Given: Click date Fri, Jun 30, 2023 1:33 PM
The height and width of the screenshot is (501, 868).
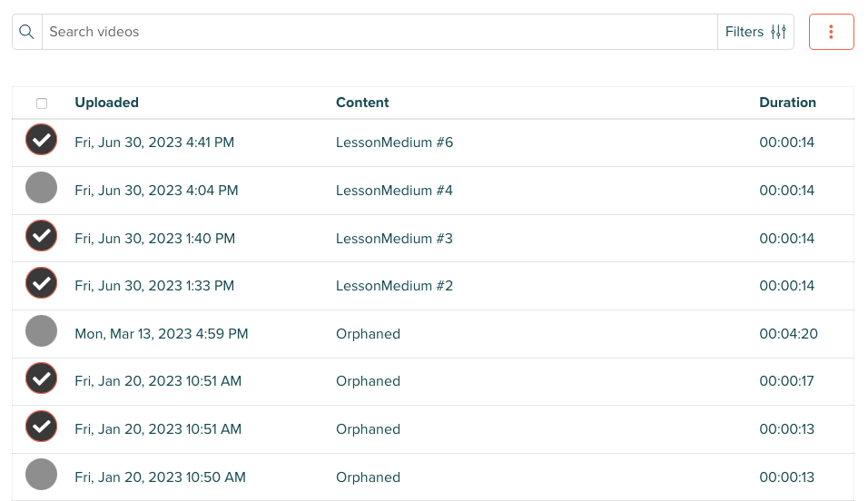Looking at the screenshot, I should 154,286.
